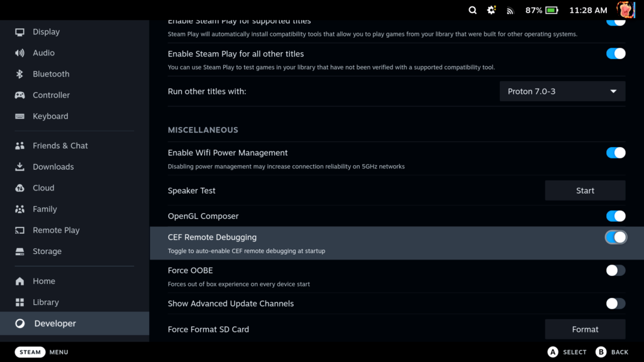Open the STEAM menu button
This screenshot has width=644, height=362.
[30, 352]
